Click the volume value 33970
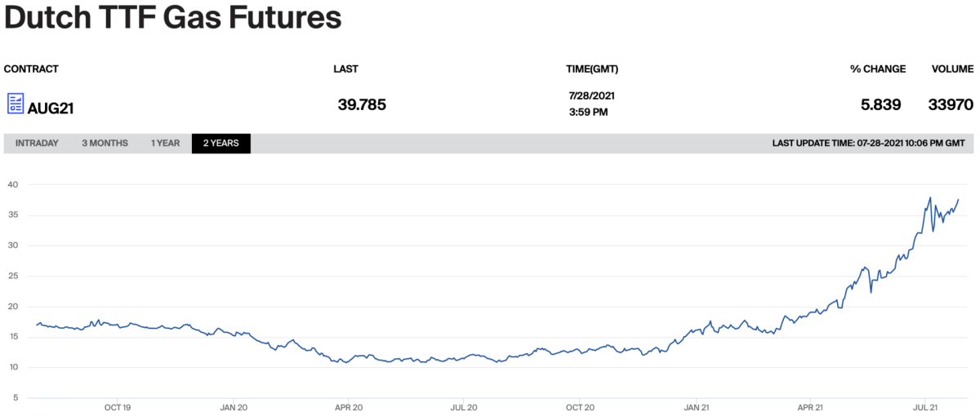980x416 pixels. (x=951, y=104)
